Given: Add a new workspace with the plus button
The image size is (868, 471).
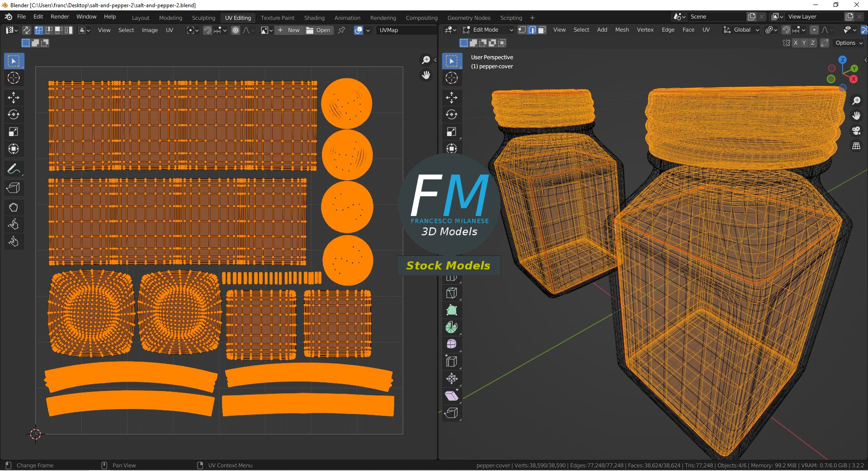Looking at the screenshot, I should [532, 18].
